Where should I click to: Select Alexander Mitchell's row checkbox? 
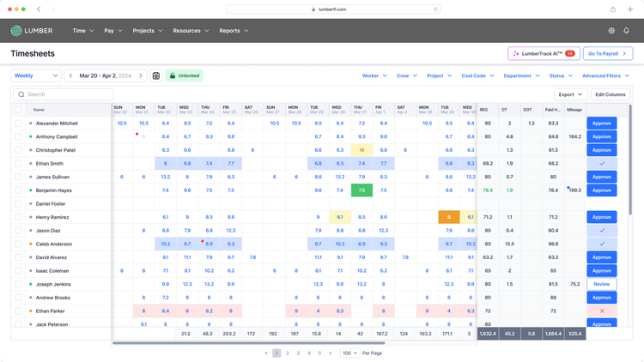point(18,124)
